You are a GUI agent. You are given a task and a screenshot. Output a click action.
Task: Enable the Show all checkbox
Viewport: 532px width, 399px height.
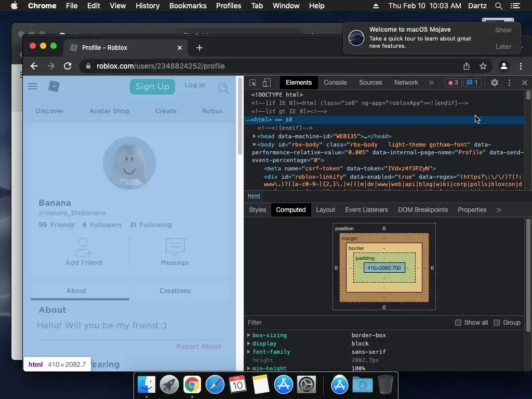(x=458, y=323)
